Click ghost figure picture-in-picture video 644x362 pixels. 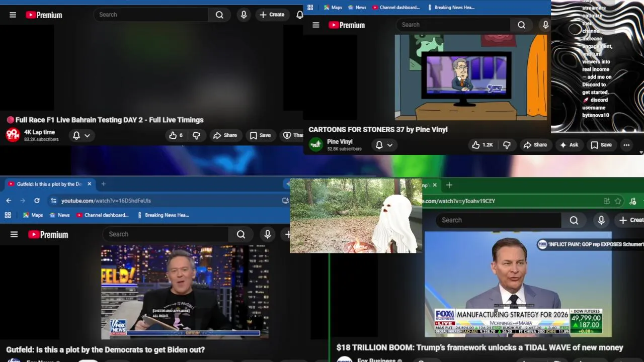(356, 216)
